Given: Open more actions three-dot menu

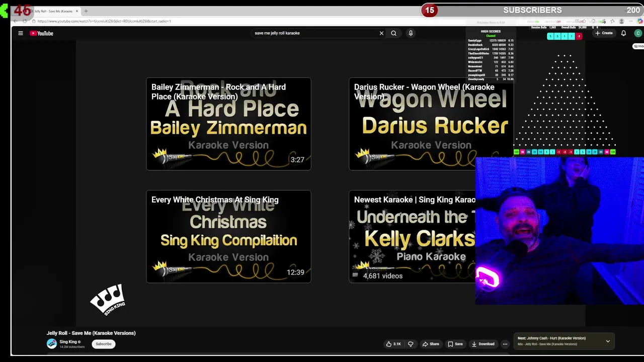Looking at the screenshot, I should (x=505, y=344).
